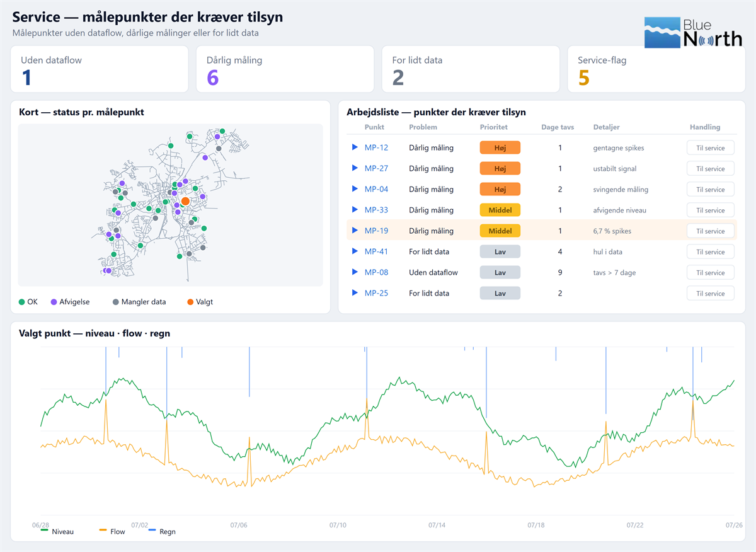
Task: Sort by the Prioritet column header
Action: point(494,127)
